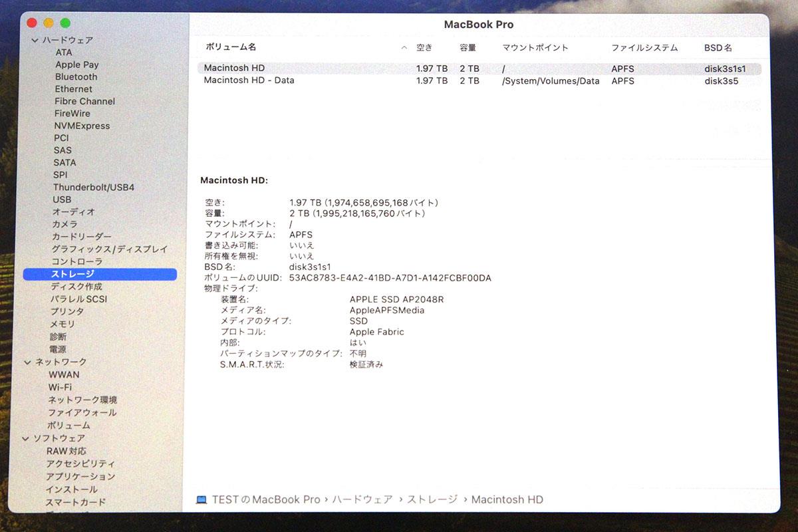Viewport: 798px width, 532px height.
Task: Select USB in the sidebar
Action: click(x=62, y=199)
